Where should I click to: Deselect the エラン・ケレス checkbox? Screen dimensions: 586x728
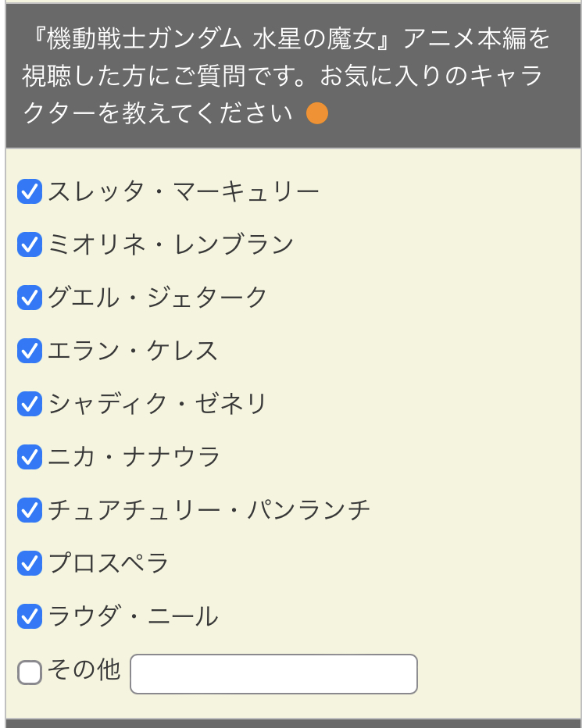tap(30, 351)
